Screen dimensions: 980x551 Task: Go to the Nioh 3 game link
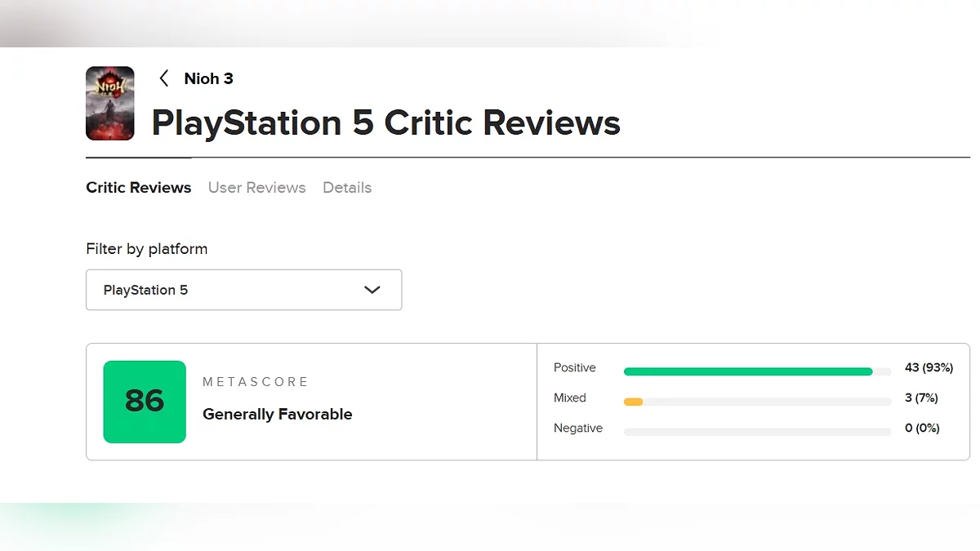[208, 78]
